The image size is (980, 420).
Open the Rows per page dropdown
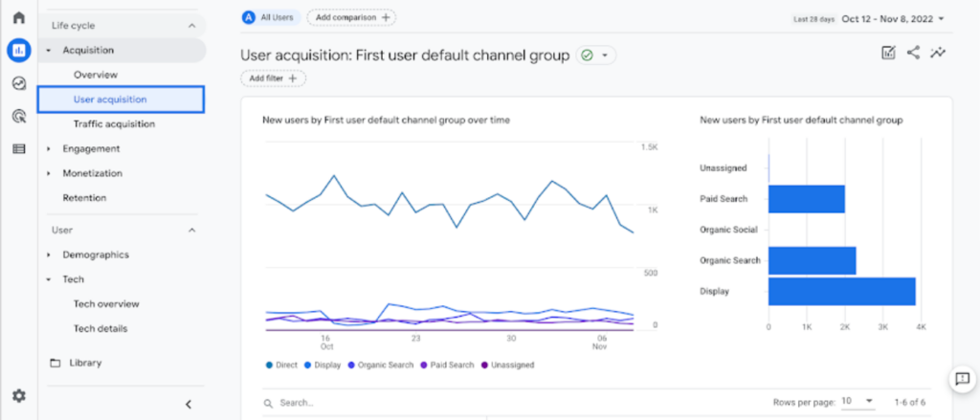[857, 400]
